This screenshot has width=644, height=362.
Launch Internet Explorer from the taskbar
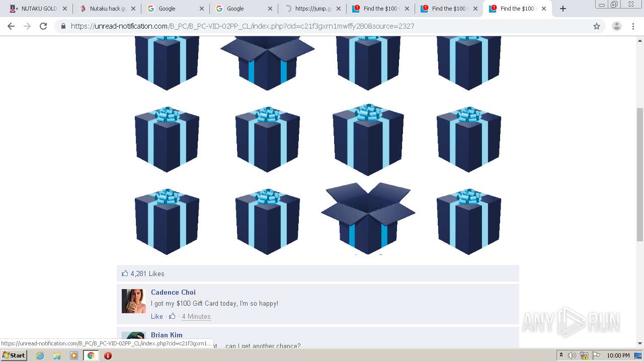[40, 355]
